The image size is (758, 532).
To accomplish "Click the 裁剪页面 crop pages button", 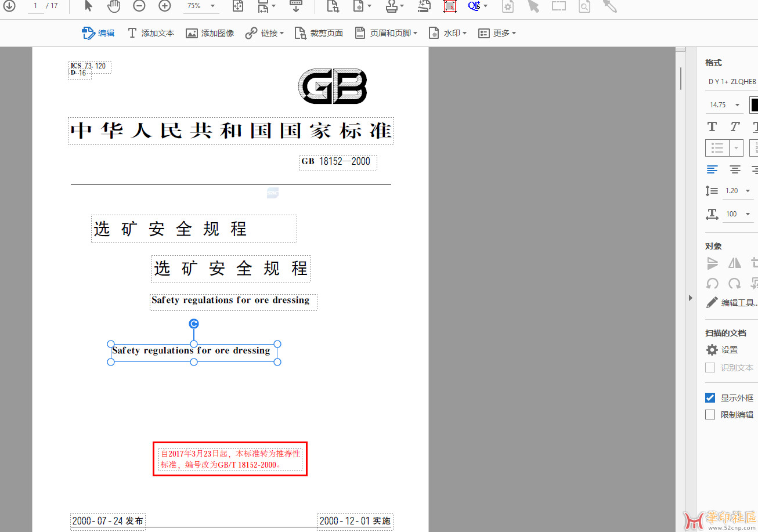I will click(319, 33).
